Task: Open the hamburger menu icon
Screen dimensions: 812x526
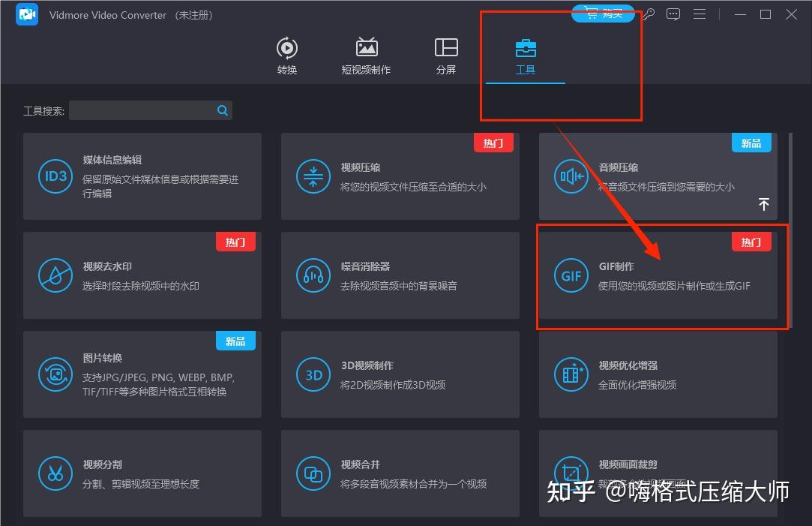Action: (700, 14)
